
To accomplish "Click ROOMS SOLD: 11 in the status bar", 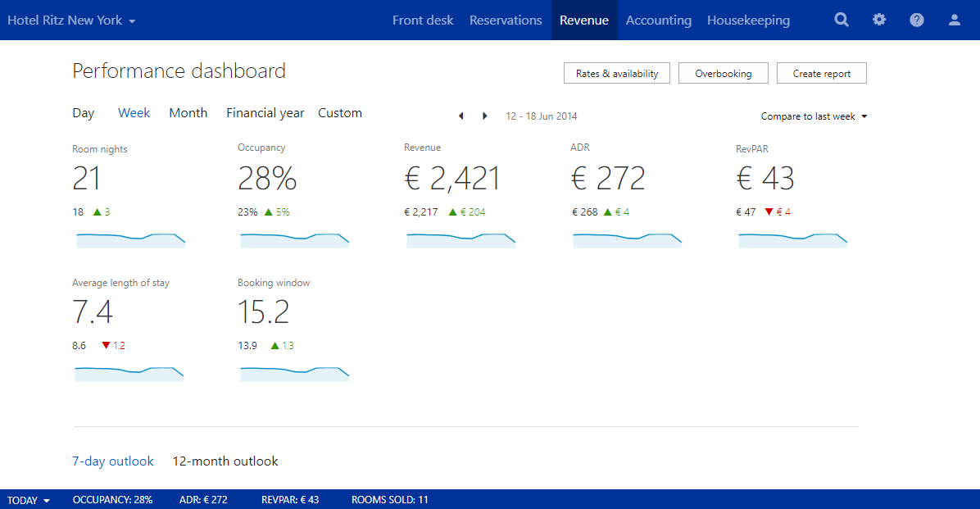I will (x=390, y=500).
